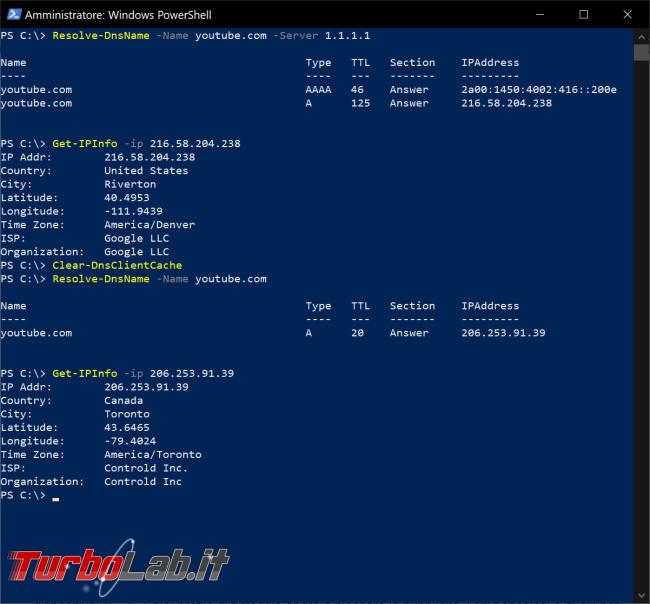
Task: Click the 'AAAA' record type cell
Action: (318, 90)
